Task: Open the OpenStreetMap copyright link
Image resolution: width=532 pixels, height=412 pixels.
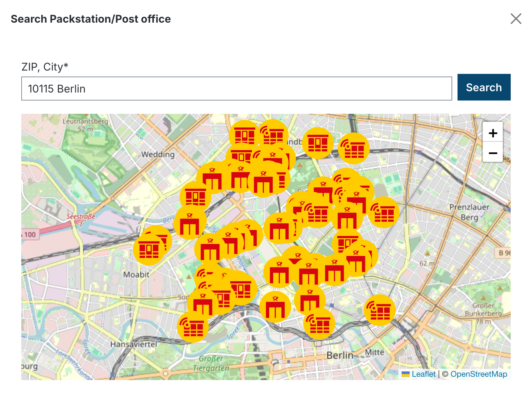Action: point(479,374)
